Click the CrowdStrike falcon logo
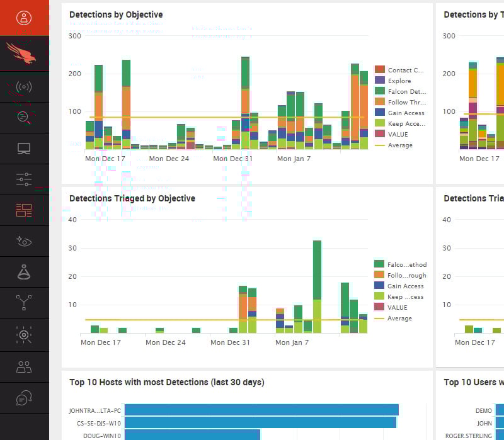 tap(24, 53)
